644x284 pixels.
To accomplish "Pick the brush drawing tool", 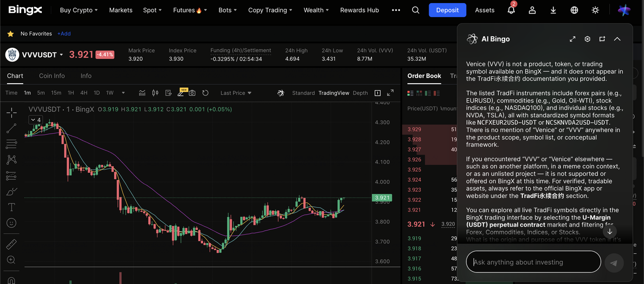I will (x=11, y=191).
